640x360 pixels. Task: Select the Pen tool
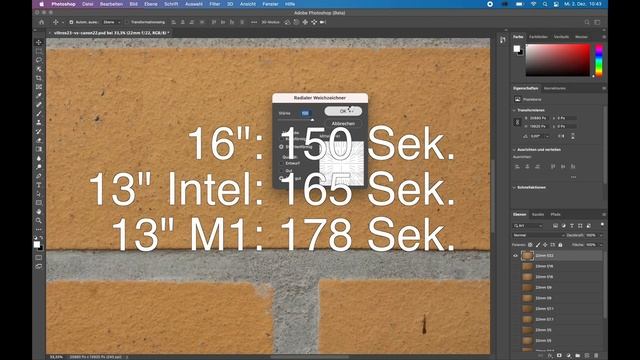coord(39,176)
